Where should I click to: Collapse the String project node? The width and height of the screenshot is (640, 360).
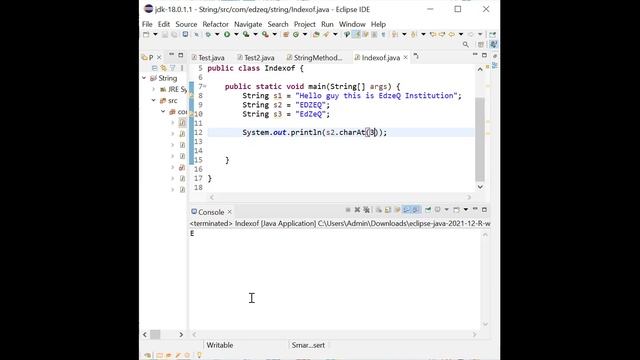point(144,78)
